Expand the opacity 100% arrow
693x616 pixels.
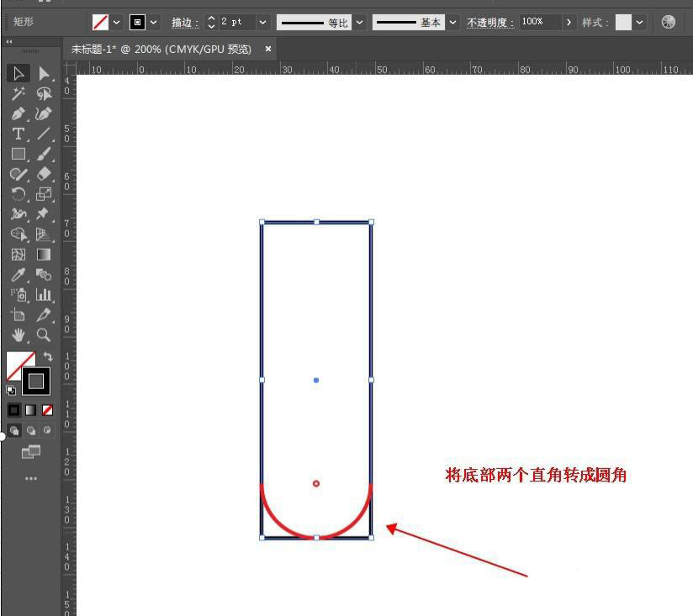pos(569,22)
